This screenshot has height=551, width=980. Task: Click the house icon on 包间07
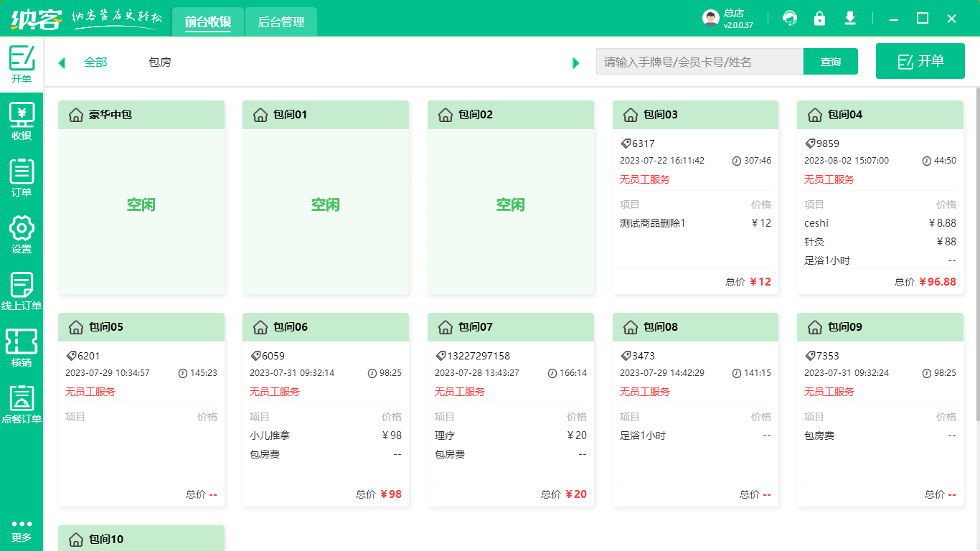click(446, 327)
